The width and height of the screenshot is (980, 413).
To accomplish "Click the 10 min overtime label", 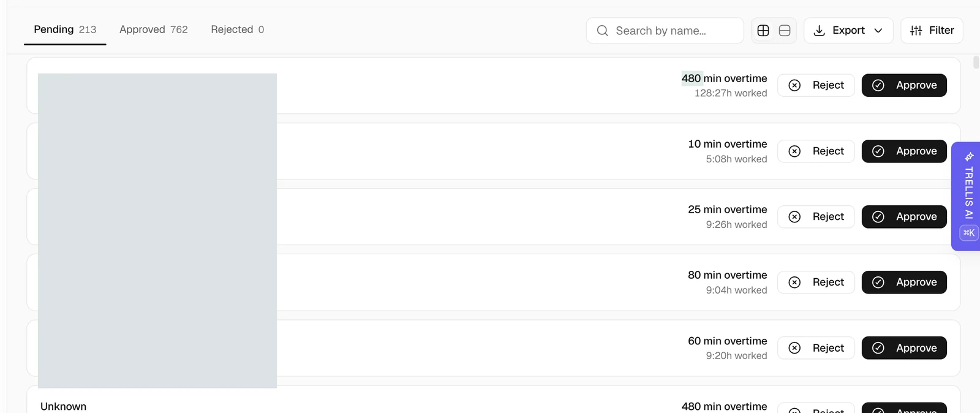I will (x=728, y=144).
